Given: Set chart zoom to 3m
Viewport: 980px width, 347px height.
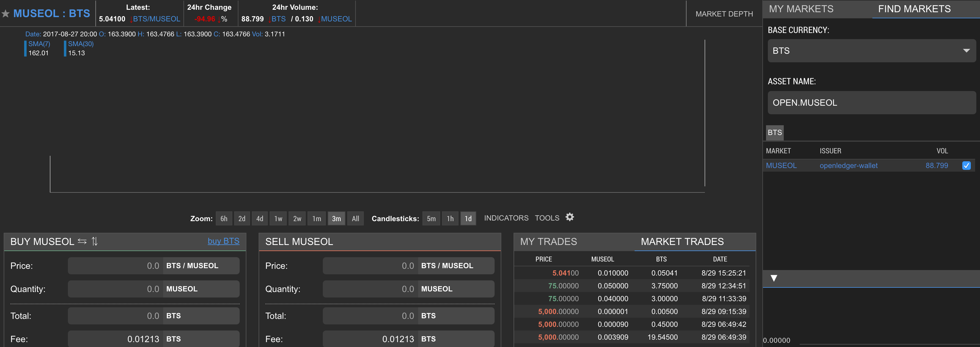Looking at the screenshot, I should pos(336,218).
